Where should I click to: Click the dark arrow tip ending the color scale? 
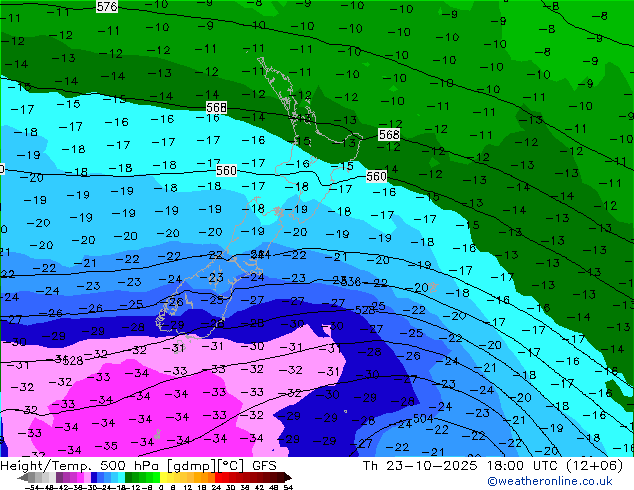tap(288, 477)
